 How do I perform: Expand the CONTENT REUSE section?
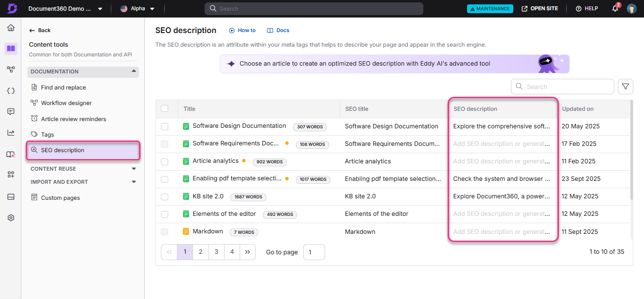134,169
